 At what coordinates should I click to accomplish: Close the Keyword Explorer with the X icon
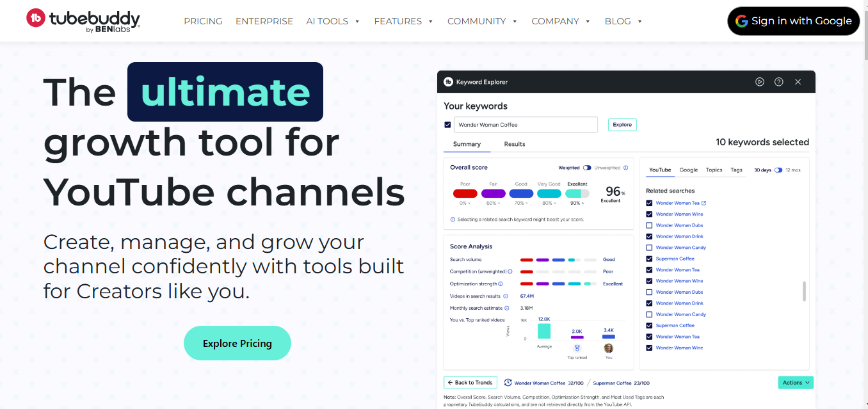coord(798,82)
